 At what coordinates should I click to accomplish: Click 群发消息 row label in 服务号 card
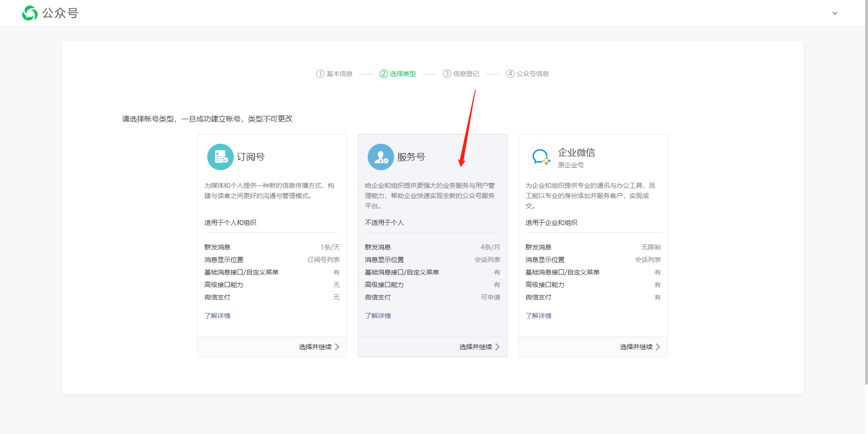(378, 247)
